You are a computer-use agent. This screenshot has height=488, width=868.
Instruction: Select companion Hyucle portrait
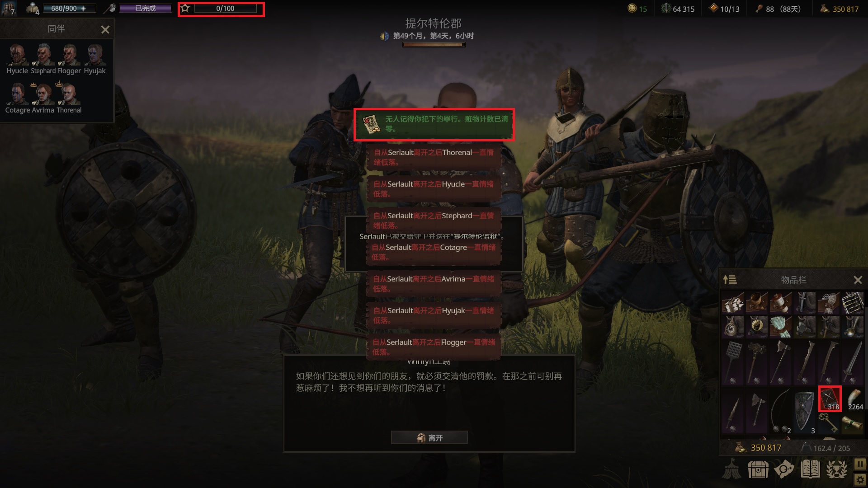pyautogui.click(x=17, y=59)
